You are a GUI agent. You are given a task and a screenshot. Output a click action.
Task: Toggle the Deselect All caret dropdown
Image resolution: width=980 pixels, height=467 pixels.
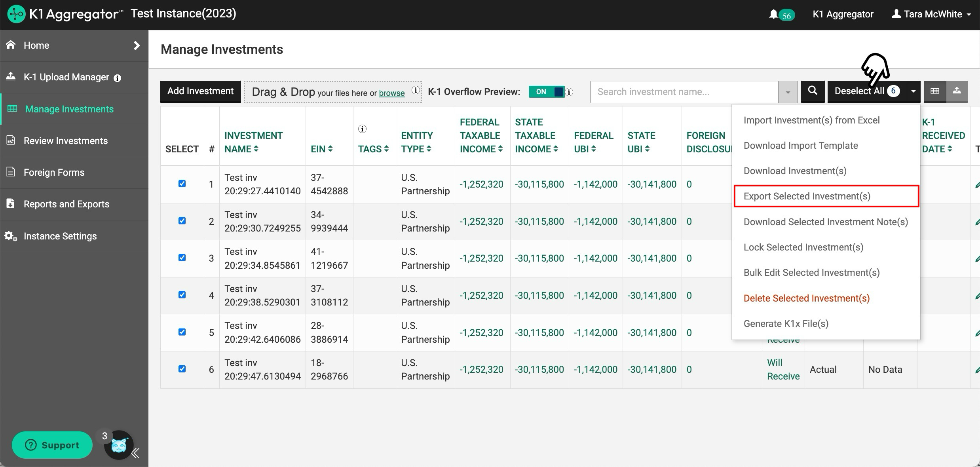[x=913, y=91]
